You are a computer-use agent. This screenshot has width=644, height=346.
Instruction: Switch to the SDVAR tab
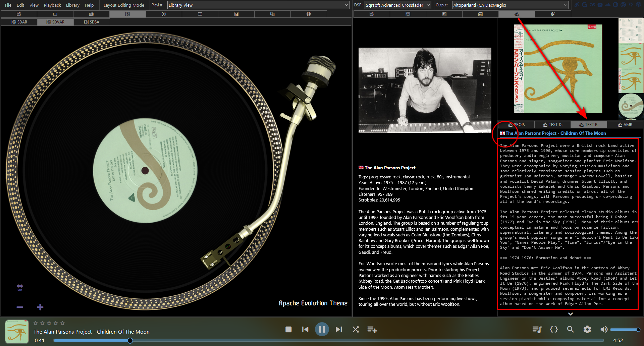tap(55, 22)
